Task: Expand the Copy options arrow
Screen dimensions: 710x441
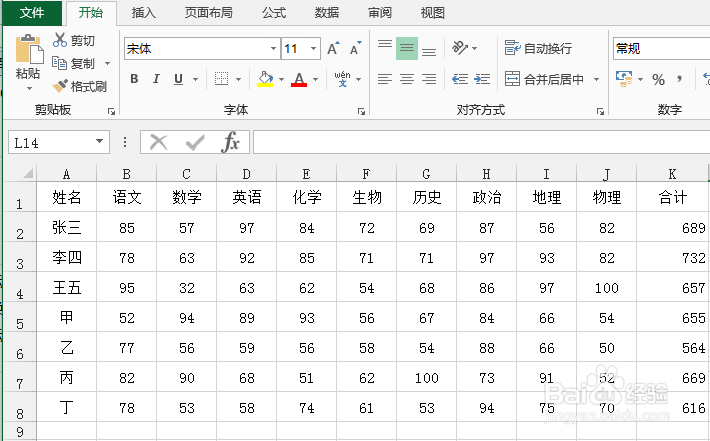Action: tap(108, 63)
